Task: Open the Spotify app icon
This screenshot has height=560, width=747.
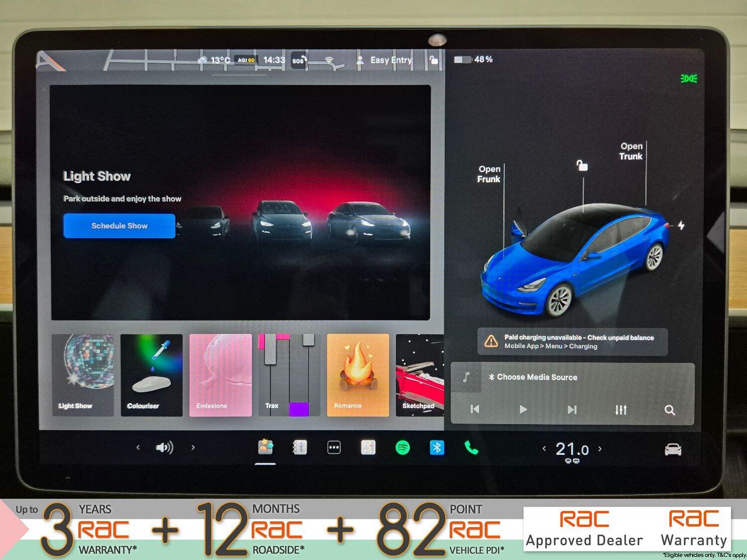Action: click(x=402, y=448)
